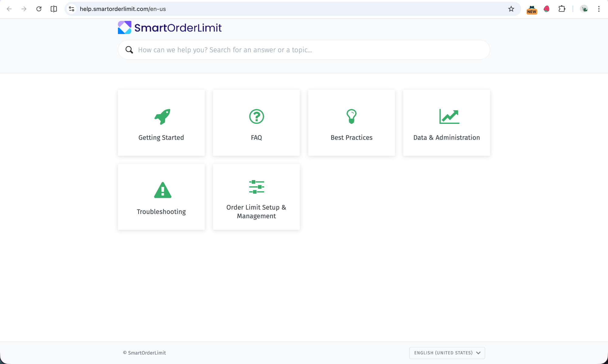The width and height of the screenshot is (608, 364).
Task: Click the SmartOrderLimit logo
Action: [x=170, y=28]
